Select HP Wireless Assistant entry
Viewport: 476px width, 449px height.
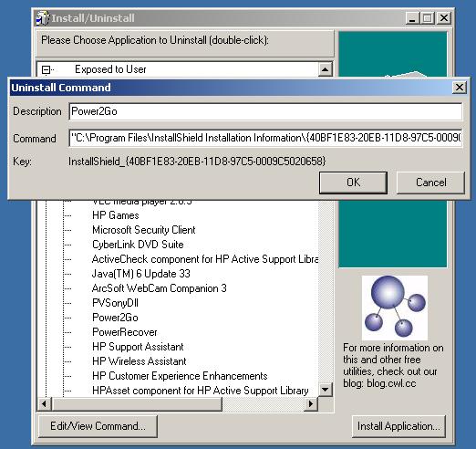coord(140,361)
